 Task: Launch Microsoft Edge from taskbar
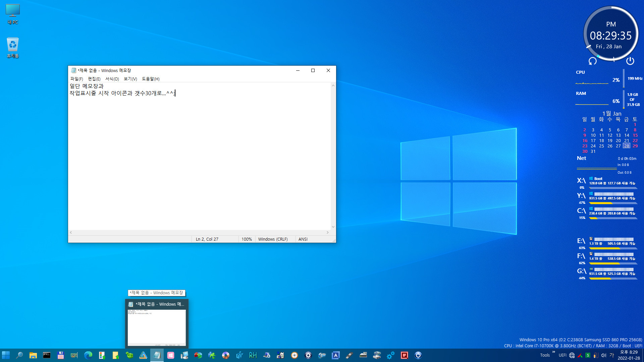click(x=88, y=355)
